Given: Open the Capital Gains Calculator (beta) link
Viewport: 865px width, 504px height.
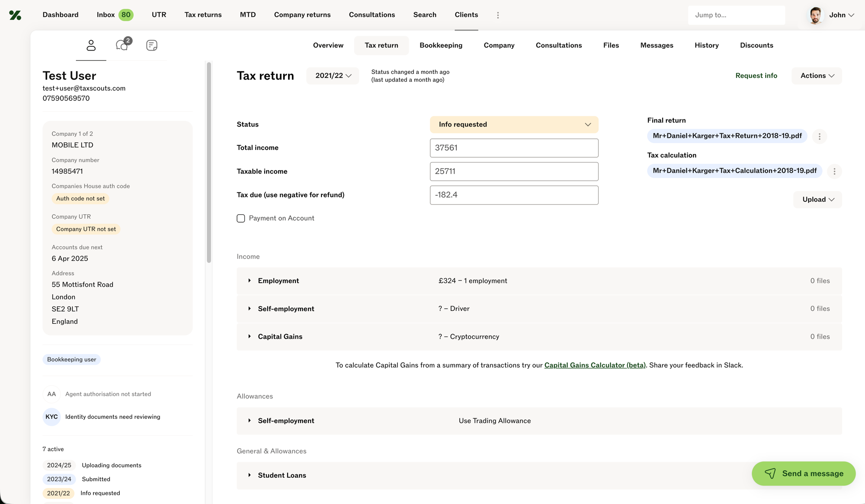Looking at the screenshot, I should click(595, 365).
